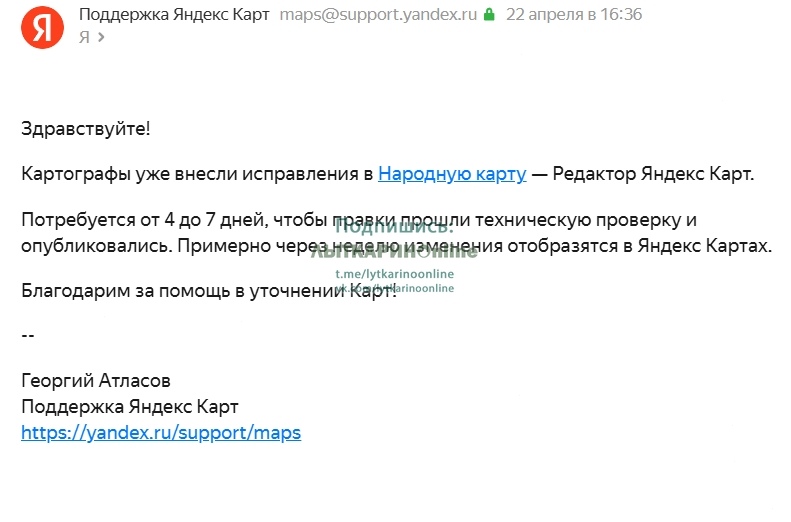The image size is (791, 522).
Task: Click sender name in the email header
Action: click(173, 15)
